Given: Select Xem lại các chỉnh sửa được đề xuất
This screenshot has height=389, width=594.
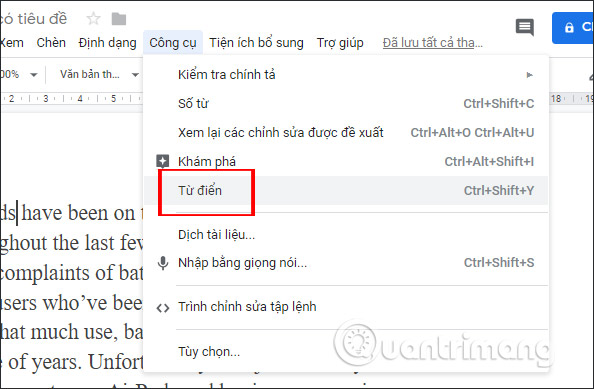Looking at the screenshot, I should 346,133.
